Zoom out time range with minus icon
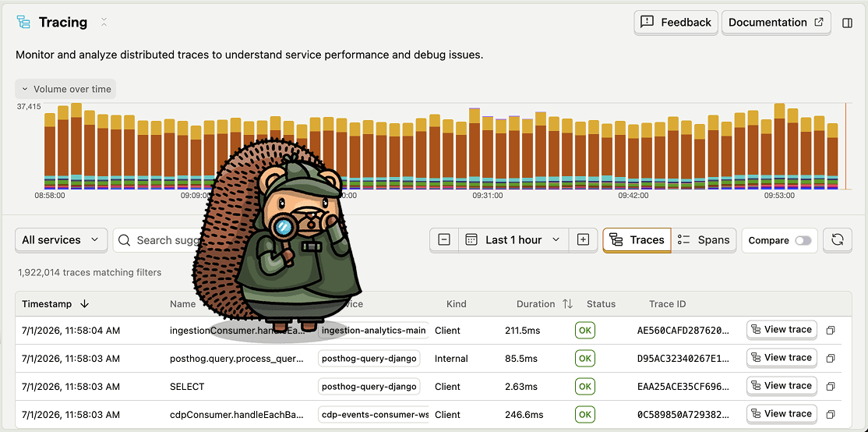 tap(444, 240)
